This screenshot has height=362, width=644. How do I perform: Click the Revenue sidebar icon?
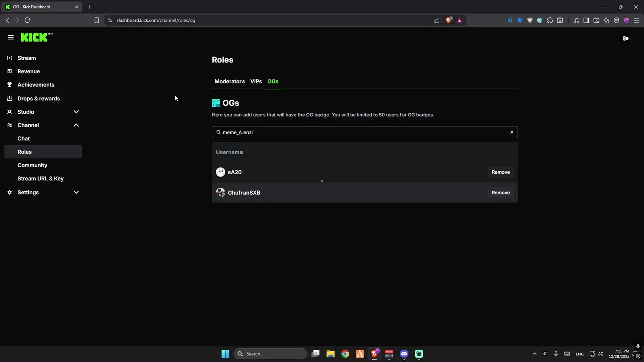(9, 71)
